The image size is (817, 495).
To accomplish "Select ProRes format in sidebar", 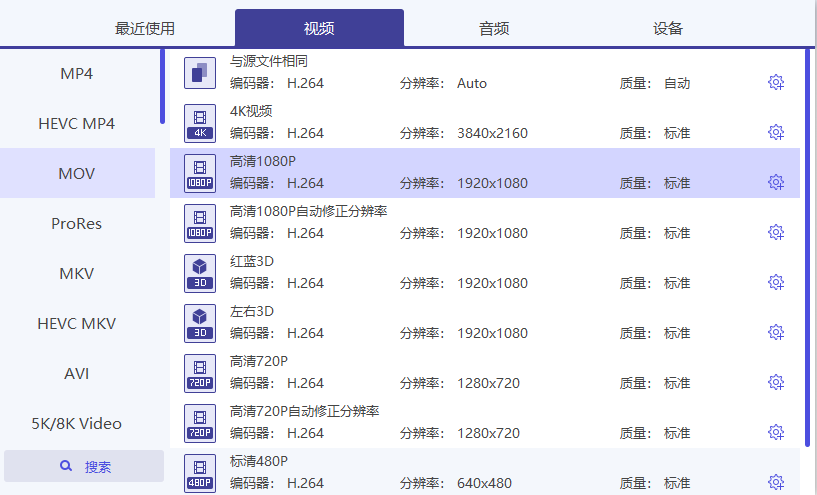I will [x=77, y=224].
